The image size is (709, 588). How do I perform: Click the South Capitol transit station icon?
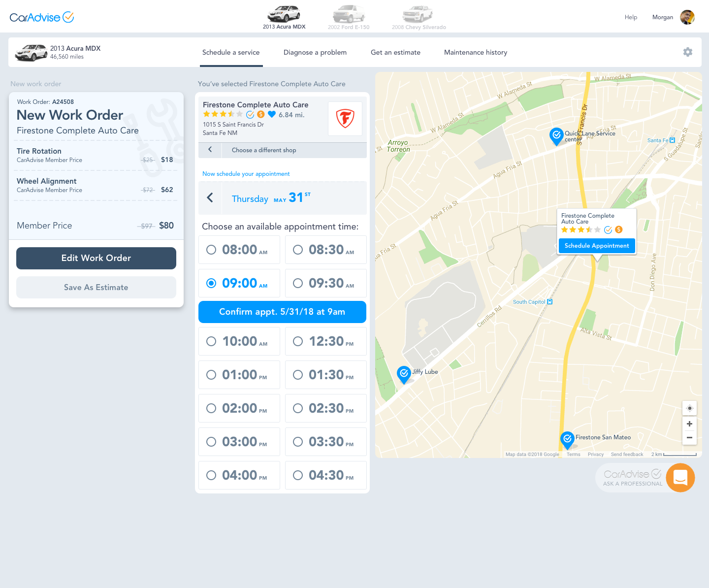pos(550,302)
